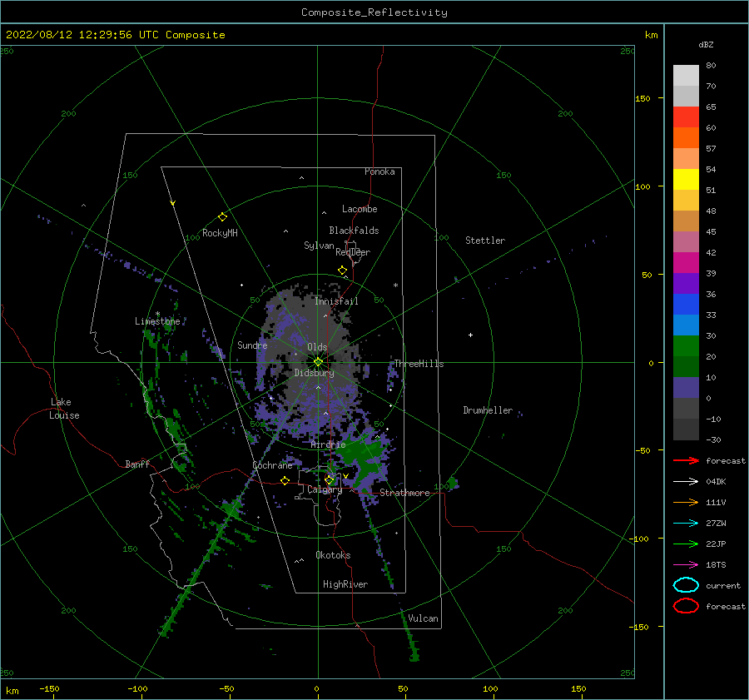Screen dimensions: 749x700
Task: Click the 'Olds' map label
Action: coord(317,347)
